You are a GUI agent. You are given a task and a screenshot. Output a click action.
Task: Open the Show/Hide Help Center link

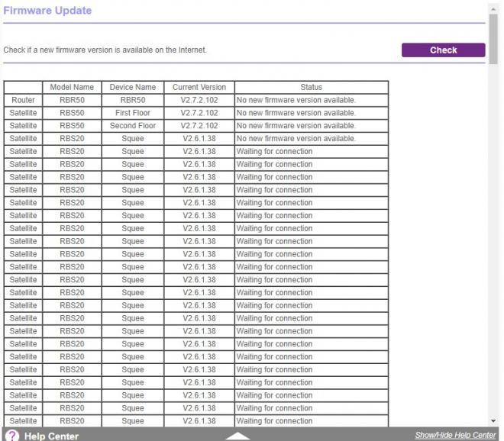[455, 435]
